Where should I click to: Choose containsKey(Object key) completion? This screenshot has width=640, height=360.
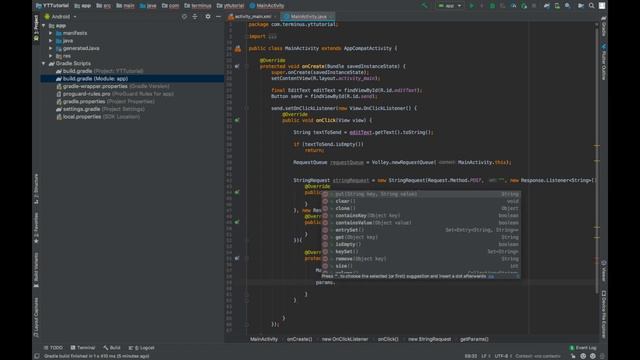pyautogui.click(x=420, y=216)
